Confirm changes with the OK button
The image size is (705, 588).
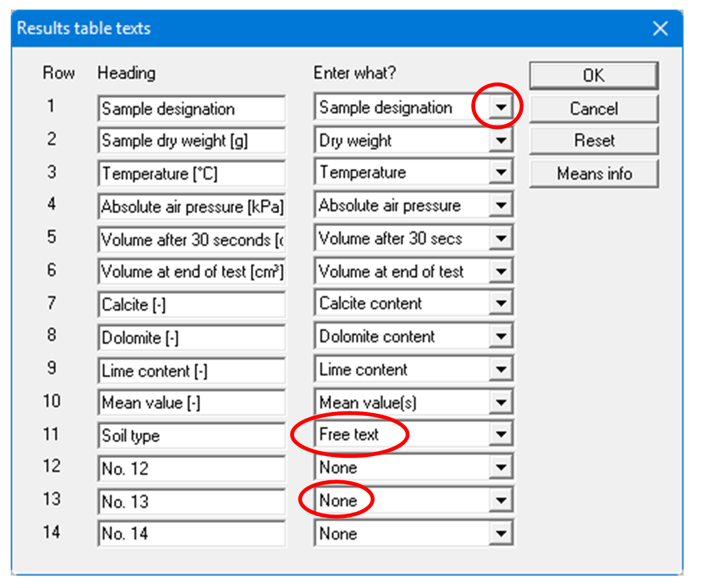594,75
